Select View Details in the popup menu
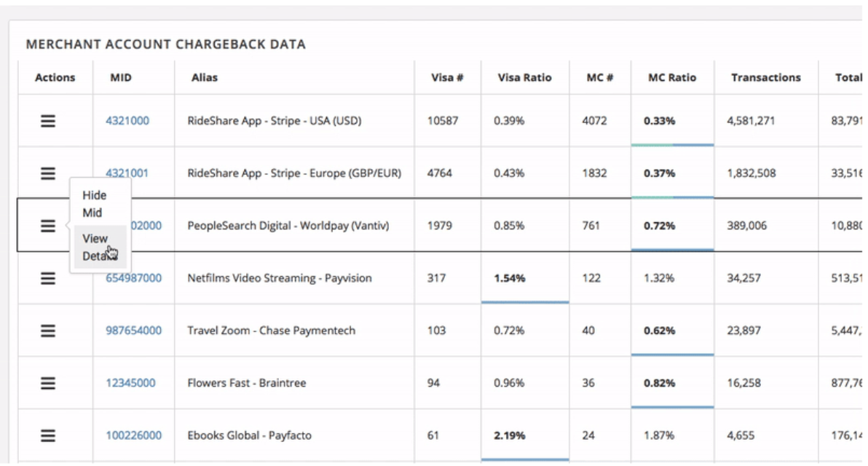868x466 pixels. click(100, 247)
